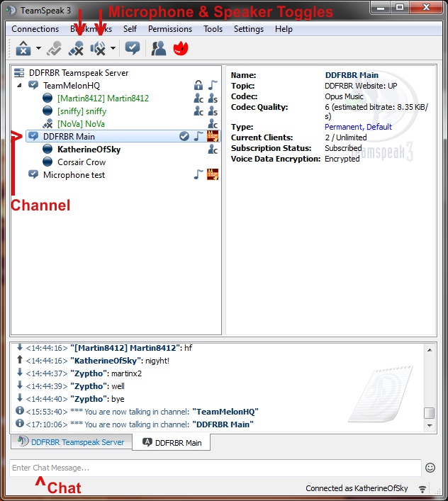
Task: Click the Subscribed status value
Action: (343, 148)
